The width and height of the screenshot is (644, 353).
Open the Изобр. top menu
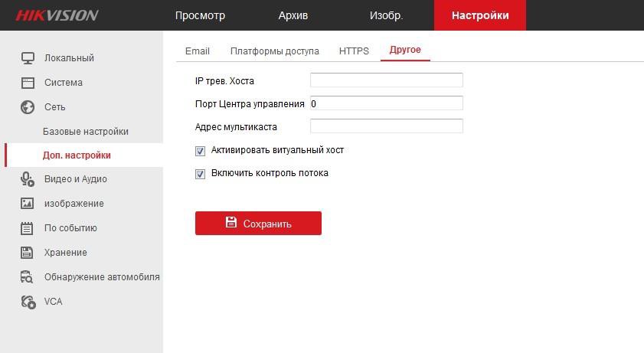386,15
